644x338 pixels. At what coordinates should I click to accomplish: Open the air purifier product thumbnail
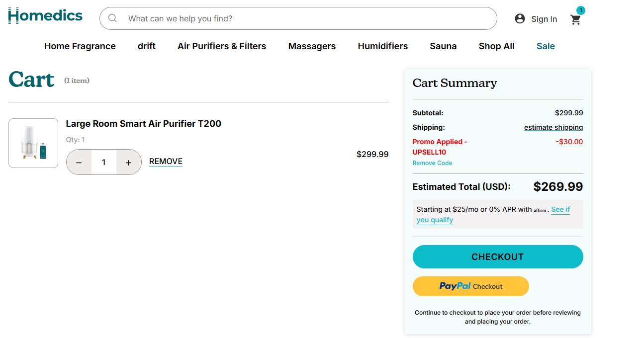coord(33,143)
